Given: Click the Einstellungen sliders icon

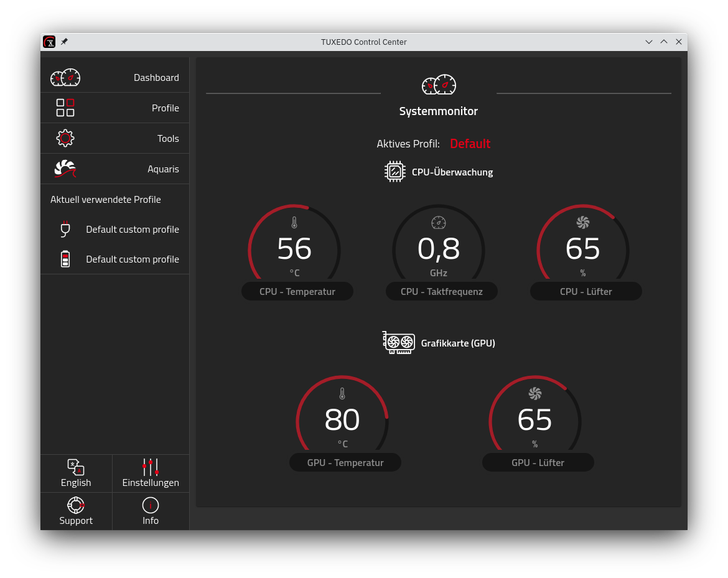Looking at the screenshot, I should click(151, 467).
